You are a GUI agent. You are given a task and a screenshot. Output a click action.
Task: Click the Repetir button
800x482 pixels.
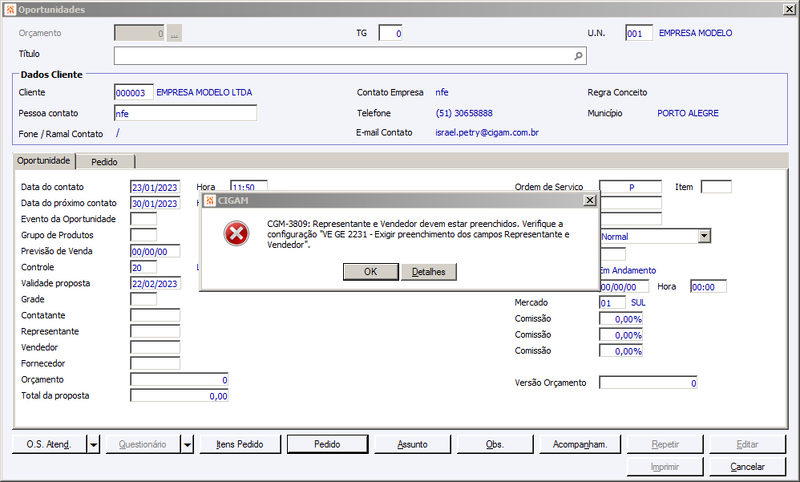tap(665, 445)
